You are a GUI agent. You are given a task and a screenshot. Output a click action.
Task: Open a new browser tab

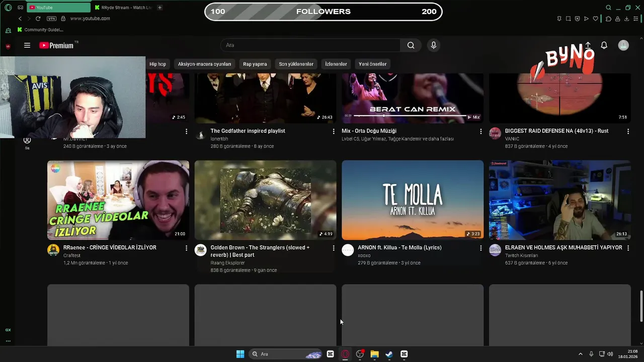tap(159, 8)
